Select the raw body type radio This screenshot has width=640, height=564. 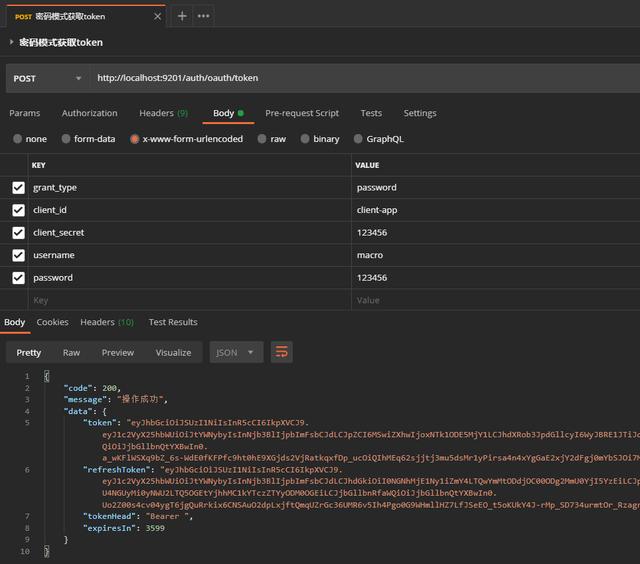263,139
